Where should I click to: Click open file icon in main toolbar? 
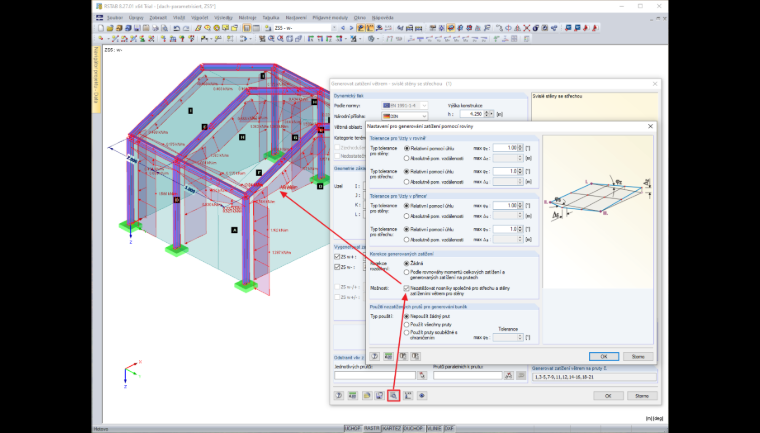[110, 28]
